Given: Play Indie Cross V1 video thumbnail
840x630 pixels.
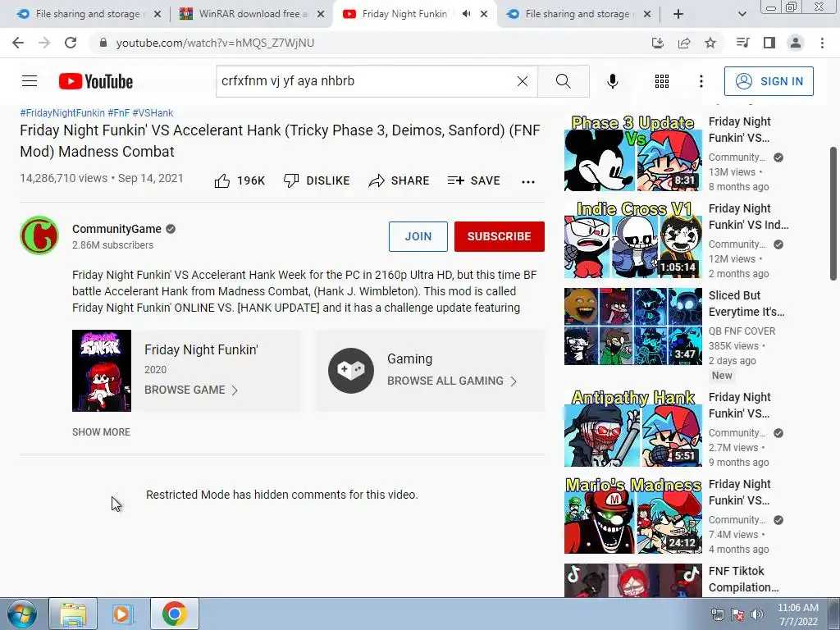Looking at the screenshot, I should click(x=632, y=240).
